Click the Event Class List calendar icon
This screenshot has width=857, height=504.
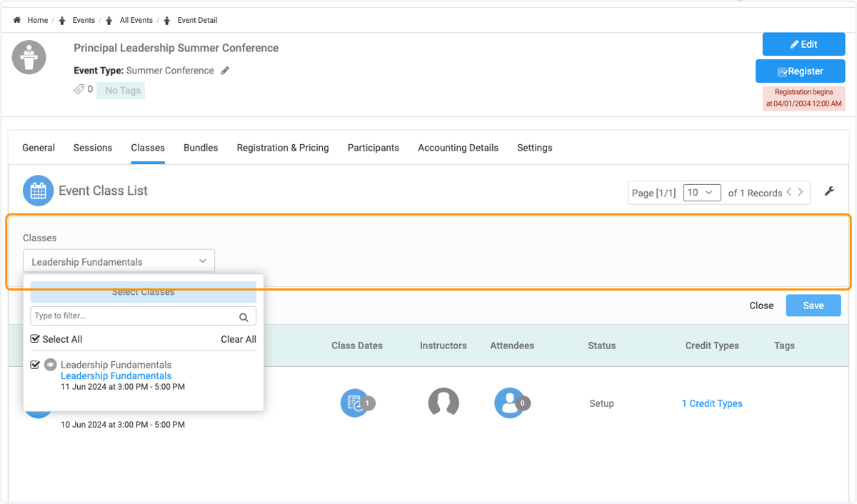click(38, 191)
